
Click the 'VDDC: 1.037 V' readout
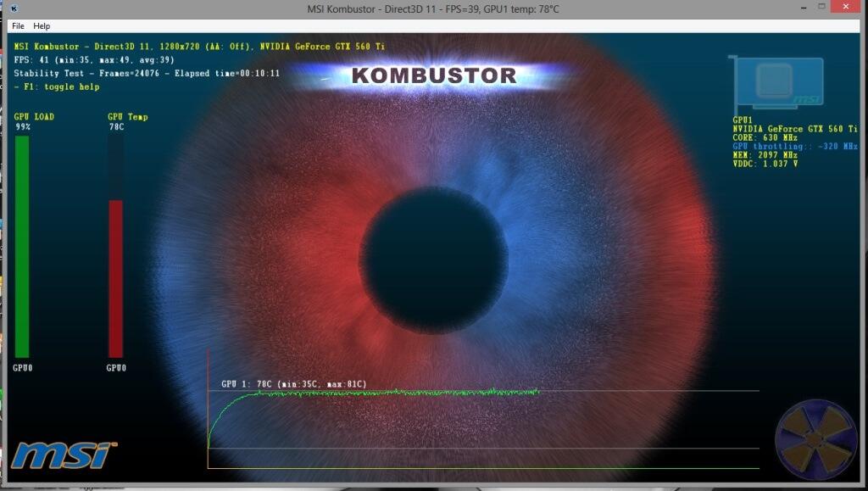(x=765, y=164)
